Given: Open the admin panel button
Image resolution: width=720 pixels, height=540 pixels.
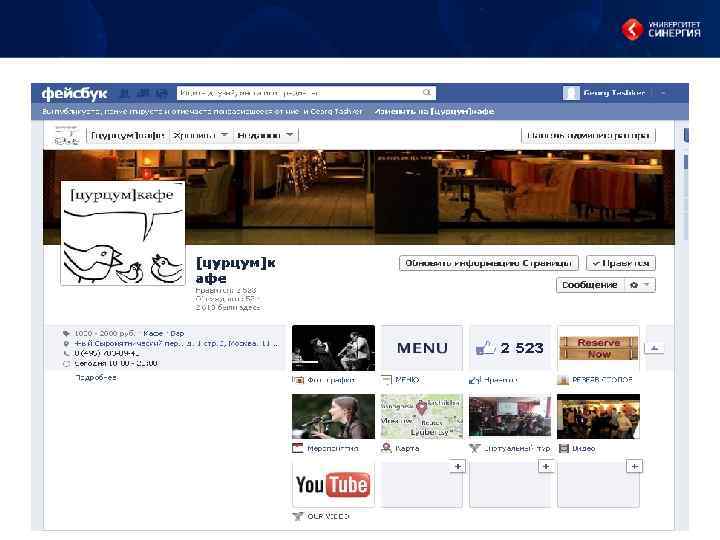Looking at the screenshot, I should coord(588,135).
